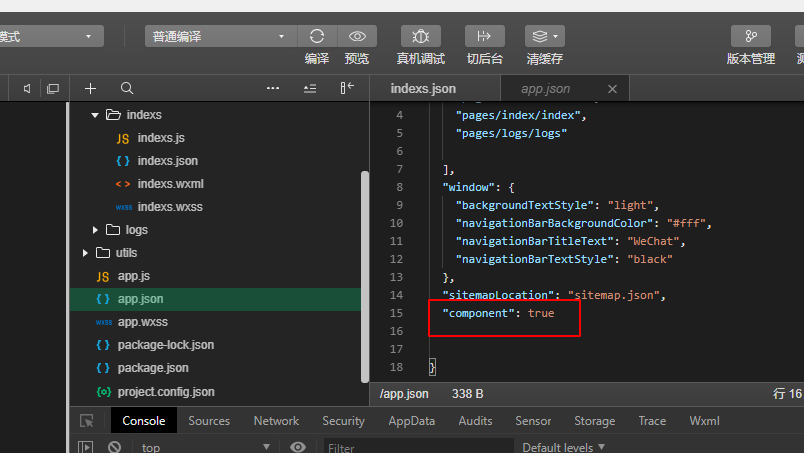Add new file with plus icon
Image resolution: width=804 pixels, height=453 pixels.
click(x=90, y=89)
